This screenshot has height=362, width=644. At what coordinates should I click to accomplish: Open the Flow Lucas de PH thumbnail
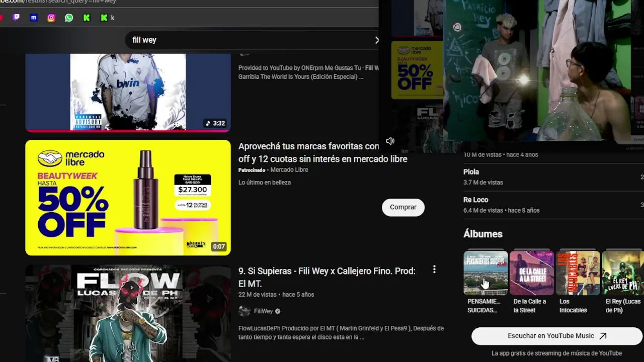pos(128,314)
